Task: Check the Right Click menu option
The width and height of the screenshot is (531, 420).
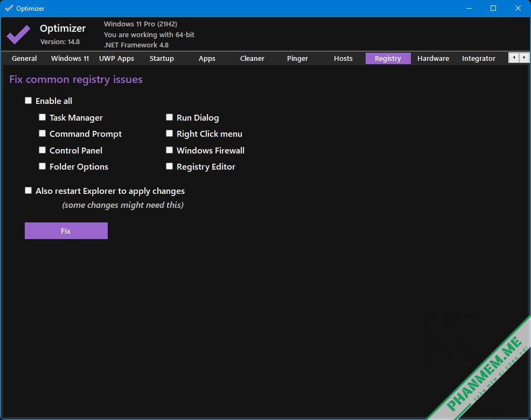Action: 169,134
